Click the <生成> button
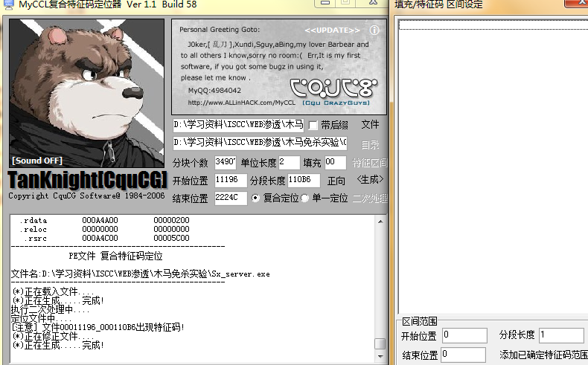 [370, 180]
